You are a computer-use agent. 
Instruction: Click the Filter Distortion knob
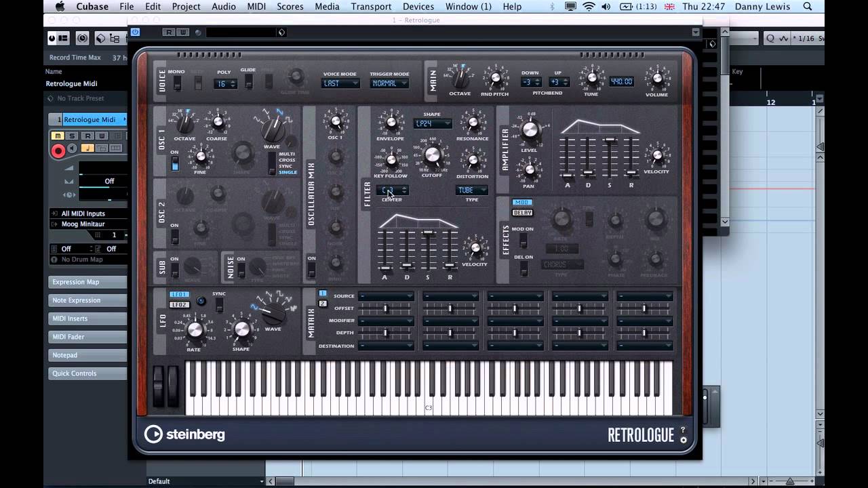tap(473, 161)
